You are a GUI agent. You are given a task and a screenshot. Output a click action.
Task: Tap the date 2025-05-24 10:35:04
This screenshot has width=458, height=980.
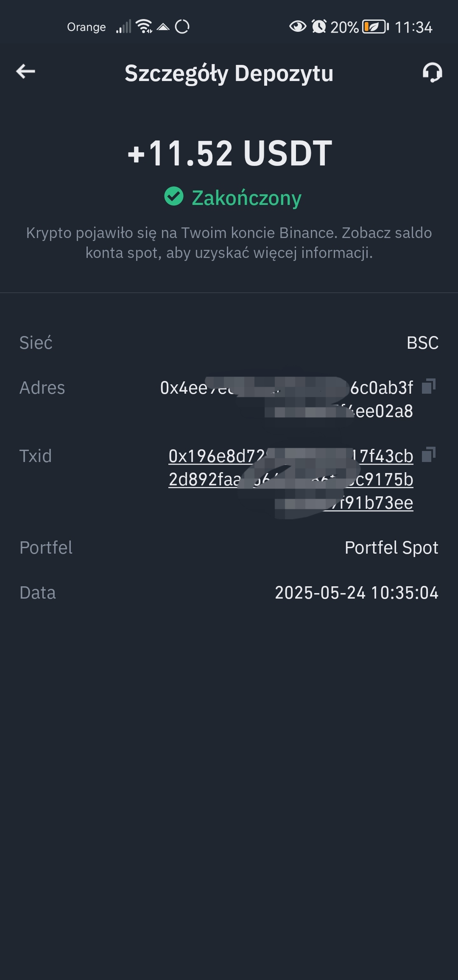coord(357,593)
